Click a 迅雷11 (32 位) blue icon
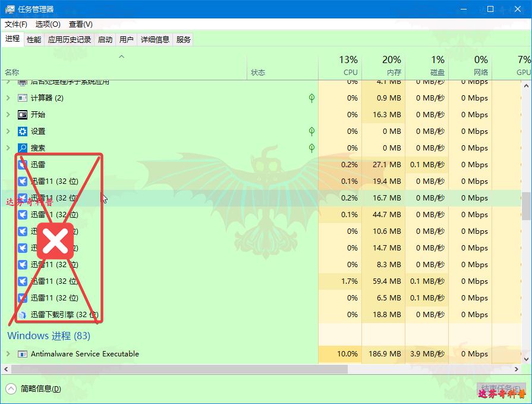532x404 pixels. [x=22, y=181]
